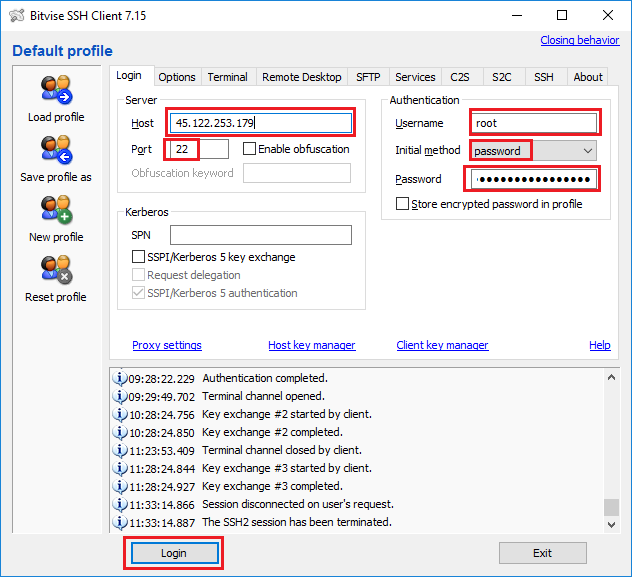Image resolution: width=632 pixels, height=577 pixels.
Task: Click the Bitvise app icon in title bar
Action: tap(14, 15)
